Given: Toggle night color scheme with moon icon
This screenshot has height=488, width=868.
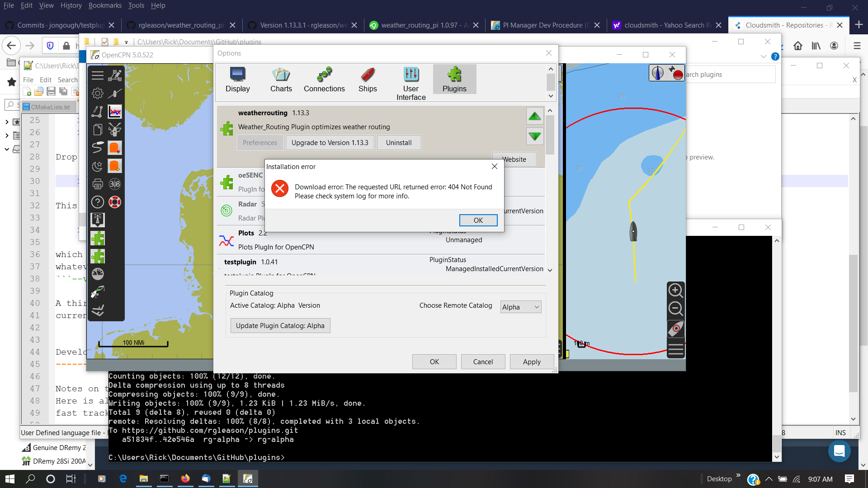Looking at the screenshot, I should pyautogui.click(x=97, y=165).
